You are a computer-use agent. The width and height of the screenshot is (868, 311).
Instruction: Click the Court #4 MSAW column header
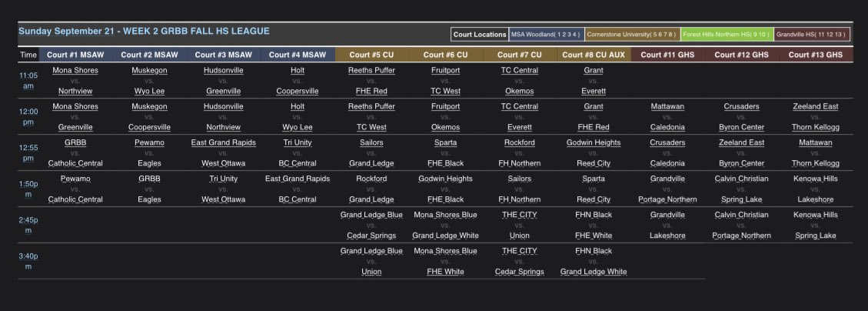tap(298, 55)
